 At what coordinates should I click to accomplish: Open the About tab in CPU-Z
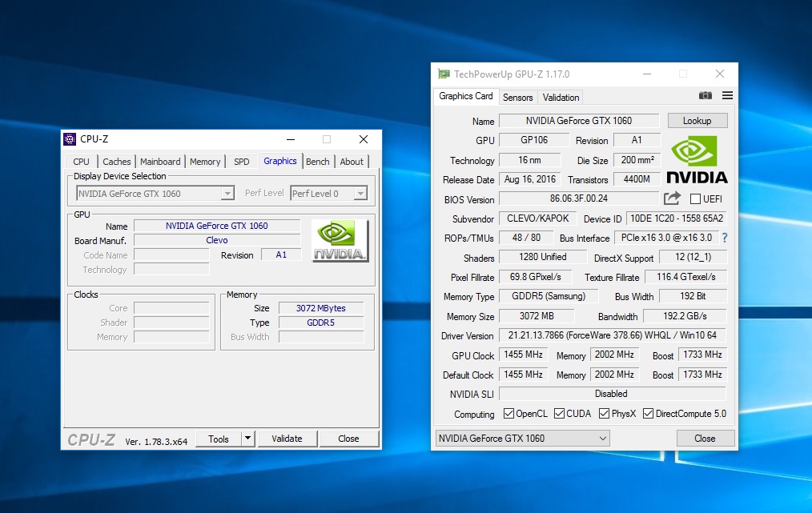pos(352,162)
